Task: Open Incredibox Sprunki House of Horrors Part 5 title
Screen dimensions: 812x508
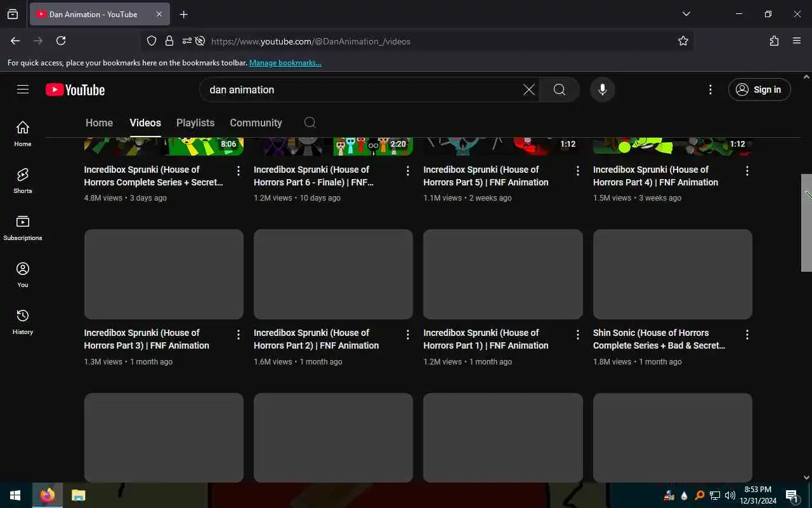Action: point(486,176)
